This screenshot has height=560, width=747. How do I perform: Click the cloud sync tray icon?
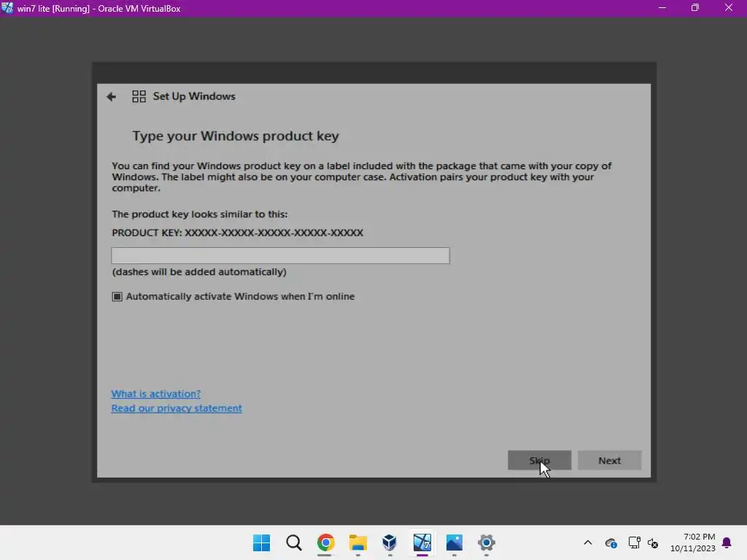[611, 542]
